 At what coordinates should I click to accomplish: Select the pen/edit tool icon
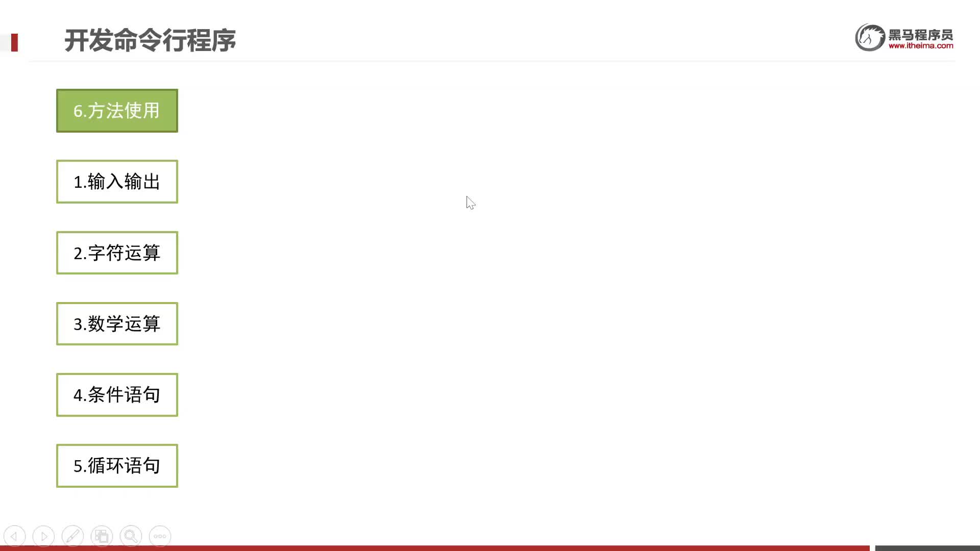(72, 536)
